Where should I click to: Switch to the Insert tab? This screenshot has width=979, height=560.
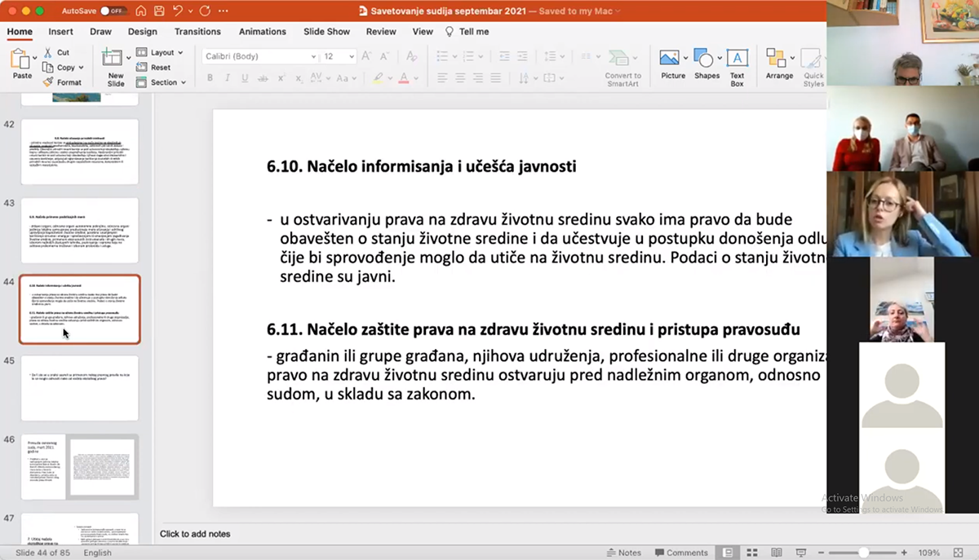click(60, 32)
